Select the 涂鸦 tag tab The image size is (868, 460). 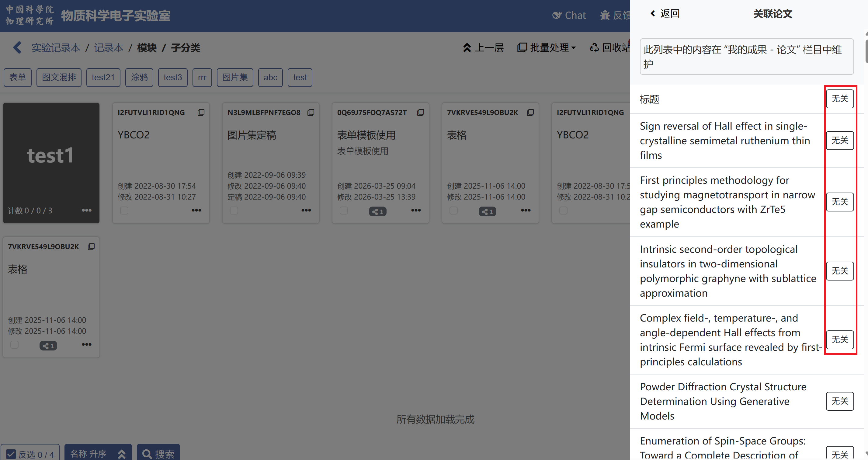tap(139, 78)
